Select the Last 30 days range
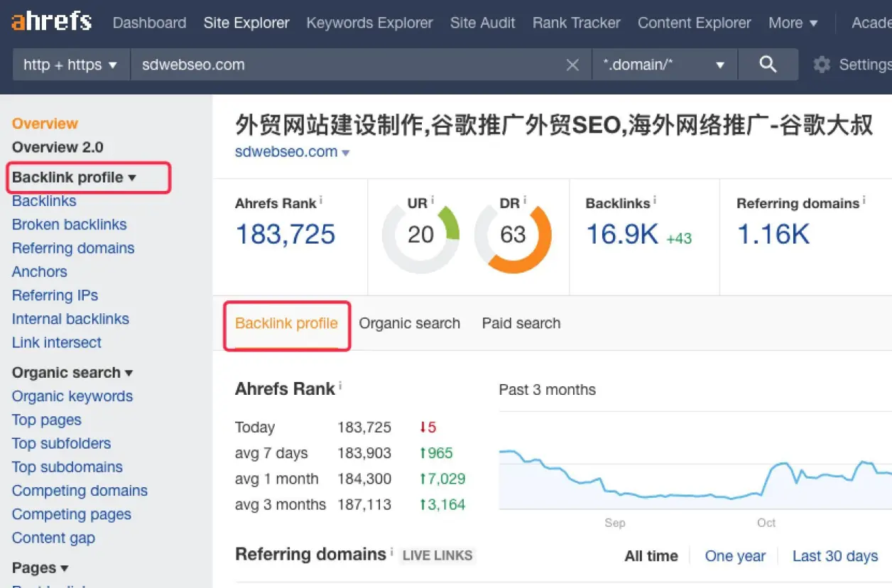 [x=835, y=556]
